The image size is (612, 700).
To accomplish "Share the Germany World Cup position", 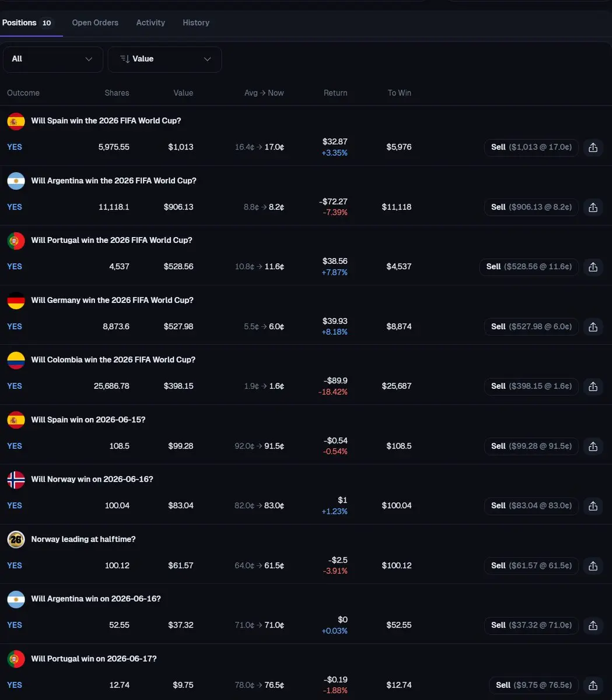I will coord(593,327).
